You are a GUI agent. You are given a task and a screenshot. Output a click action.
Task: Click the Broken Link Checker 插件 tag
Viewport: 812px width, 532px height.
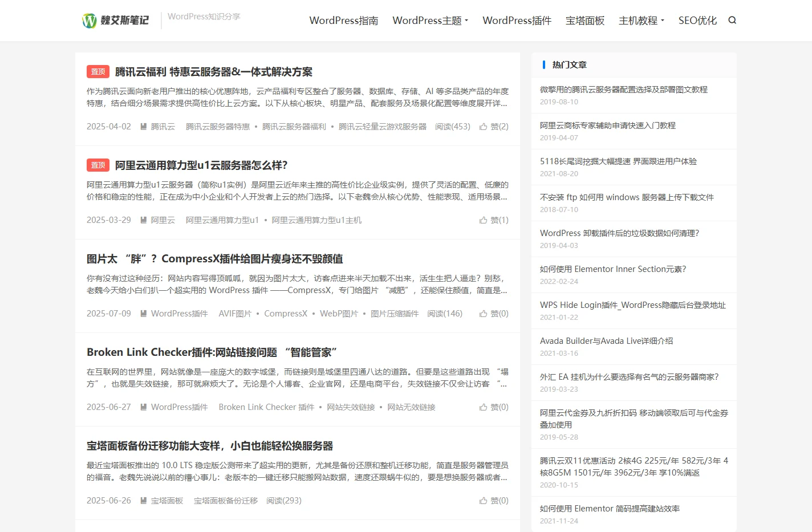click(266, 407)
